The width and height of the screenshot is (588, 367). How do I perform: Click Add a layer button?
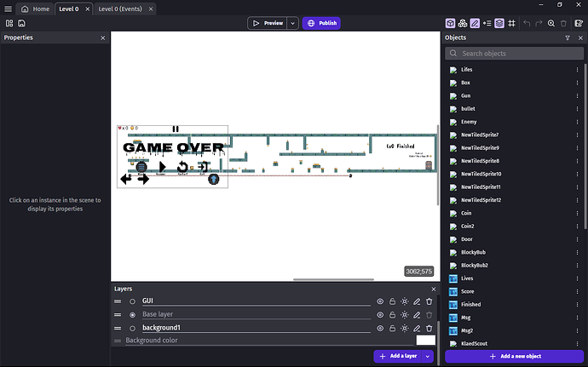tap(398, 356)
